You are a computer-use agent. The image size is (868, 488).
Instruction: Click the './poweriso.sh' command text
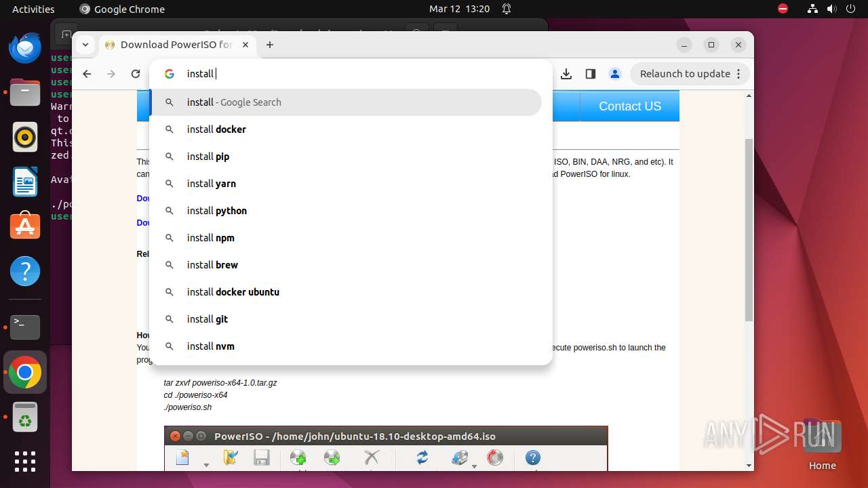[188, 407]
